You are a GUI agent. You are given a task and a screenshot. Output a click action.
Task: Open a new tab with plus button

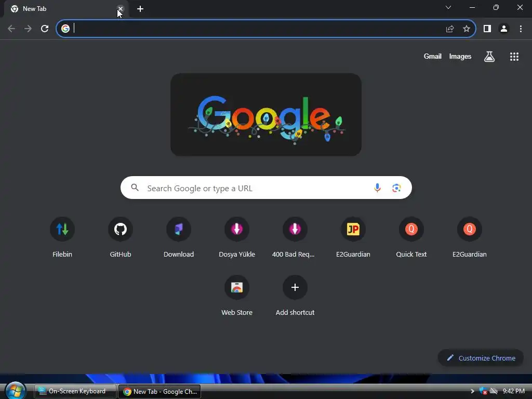(140, 9)
